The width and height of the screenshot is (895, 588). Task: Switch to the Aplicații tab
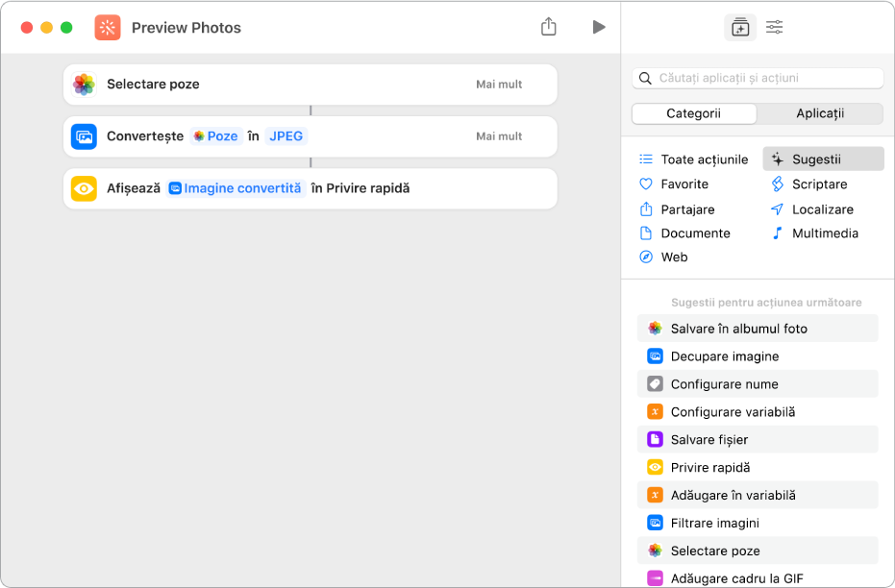coord(819,113)
